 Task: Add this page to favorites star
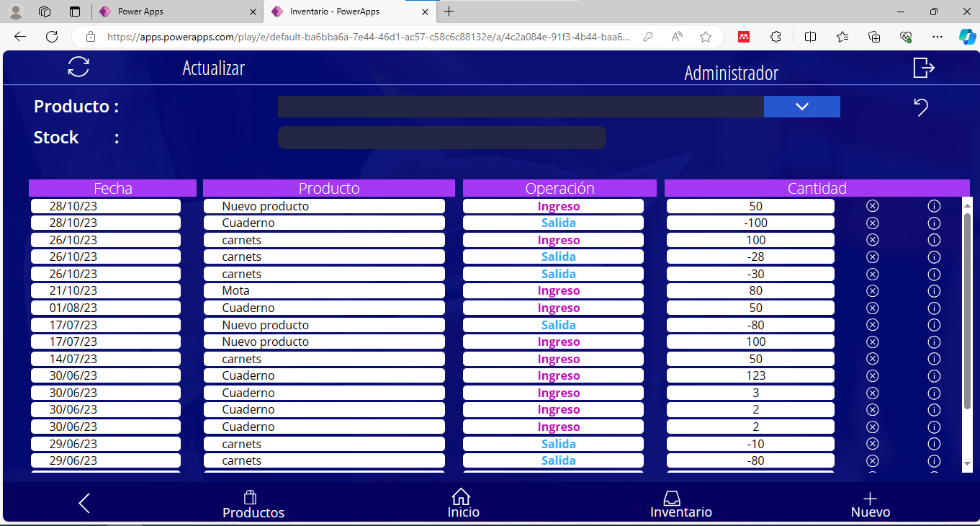click(x=706, y=37)
